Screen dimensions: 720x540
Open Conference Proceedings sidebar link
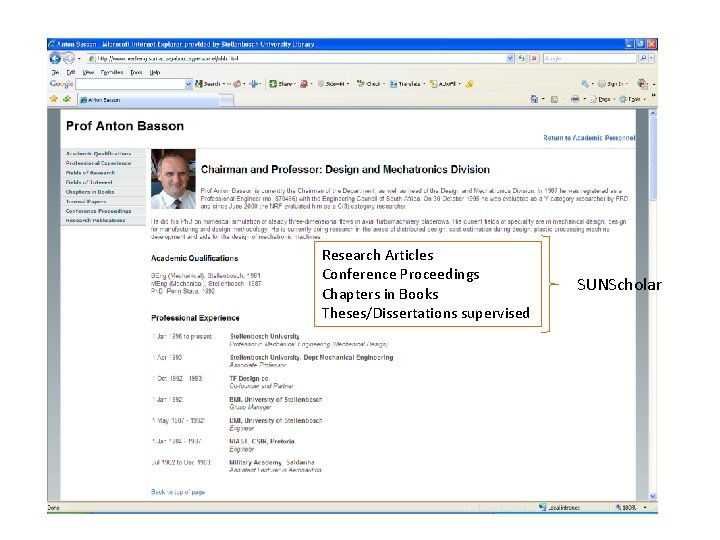point(98,211)
